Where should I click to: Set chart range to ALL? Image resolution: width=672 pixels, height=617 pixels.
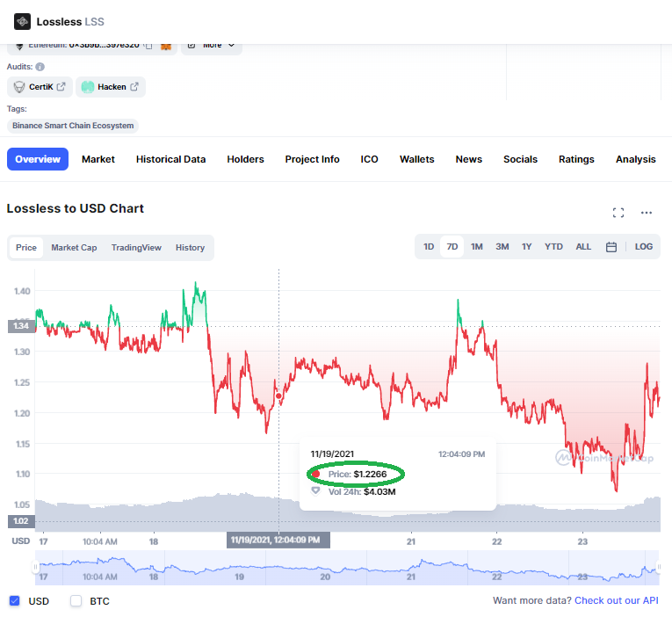coord(583,247)
